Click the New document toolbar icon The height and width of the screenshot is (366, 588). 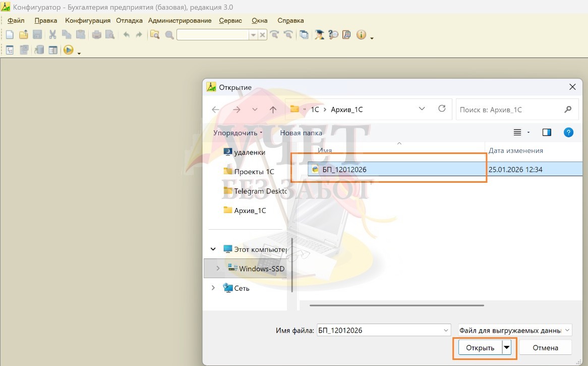(10, 35)
